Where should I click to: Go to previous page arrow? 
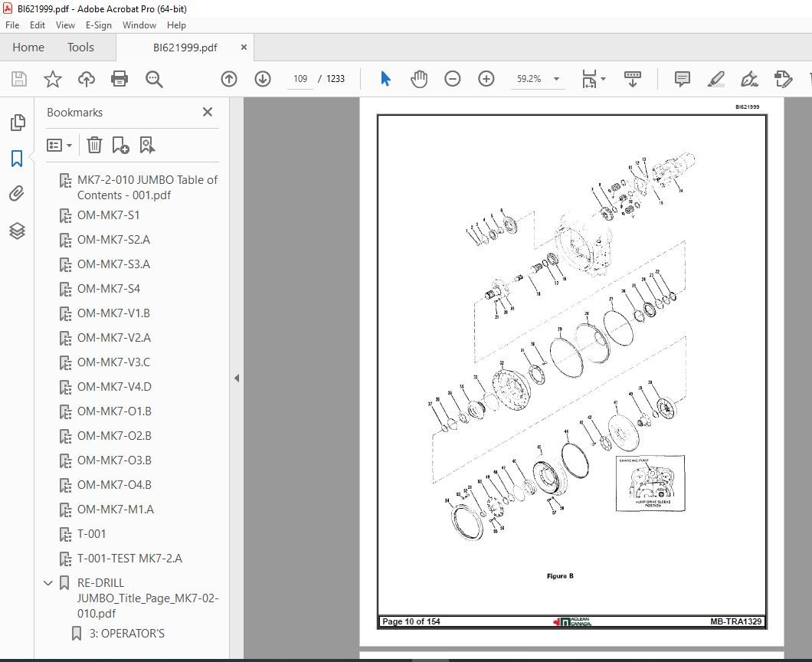point(229,79)
